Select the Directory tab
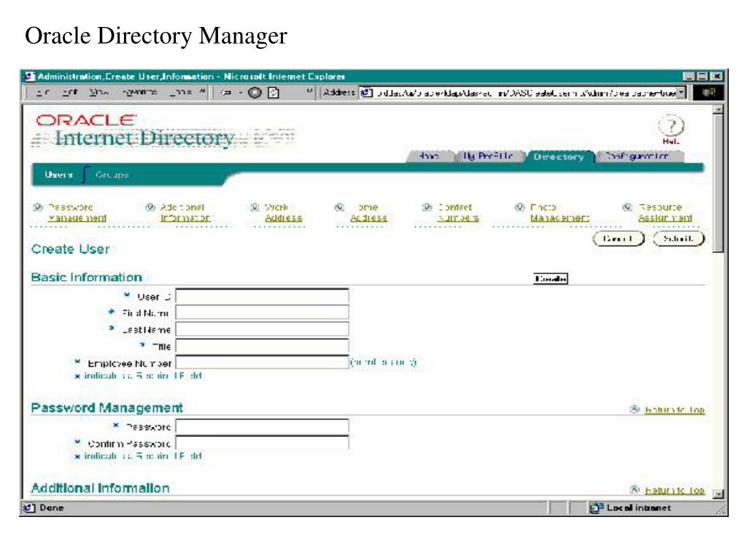Screen dimensions: 747x560 (558, 156)
